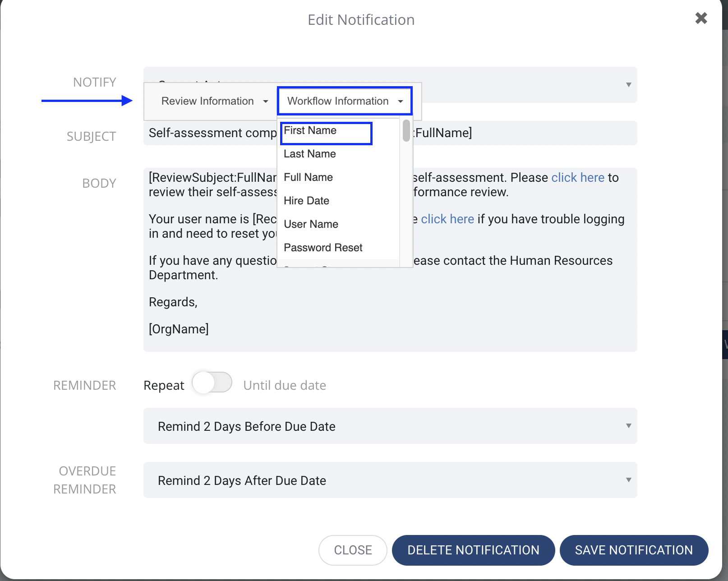Click DELETE NOTIFICATION button
This screenshot has height=581, width=728.
click(x=473, y=550)
